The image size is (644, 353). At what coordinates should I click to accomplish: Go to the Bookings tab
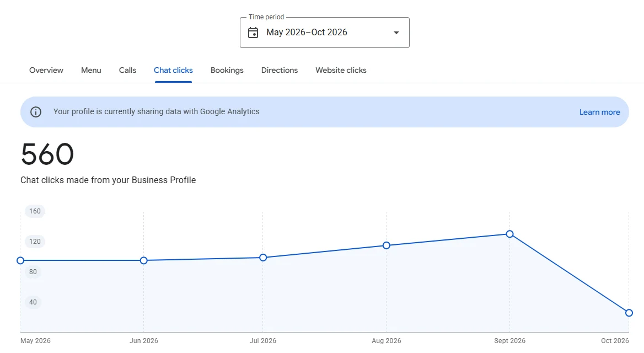point(227,70)
